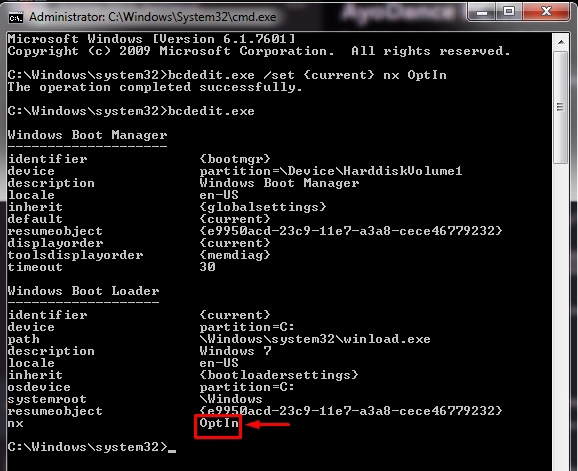Click the Windows Boot Manager heading
The height and width of the screenshot is (471, 578).
(x=87, y=135)
